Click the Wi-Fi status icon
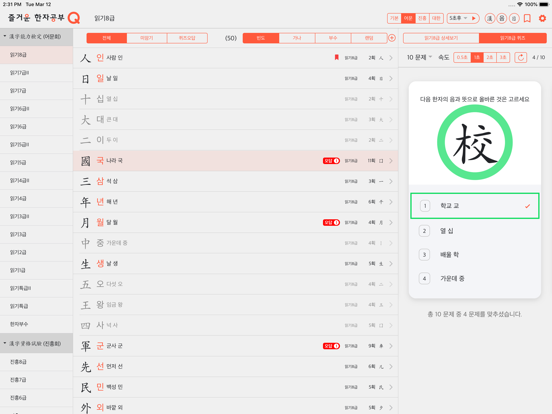This screenshot has height=414, width=552. pos(520,4)
